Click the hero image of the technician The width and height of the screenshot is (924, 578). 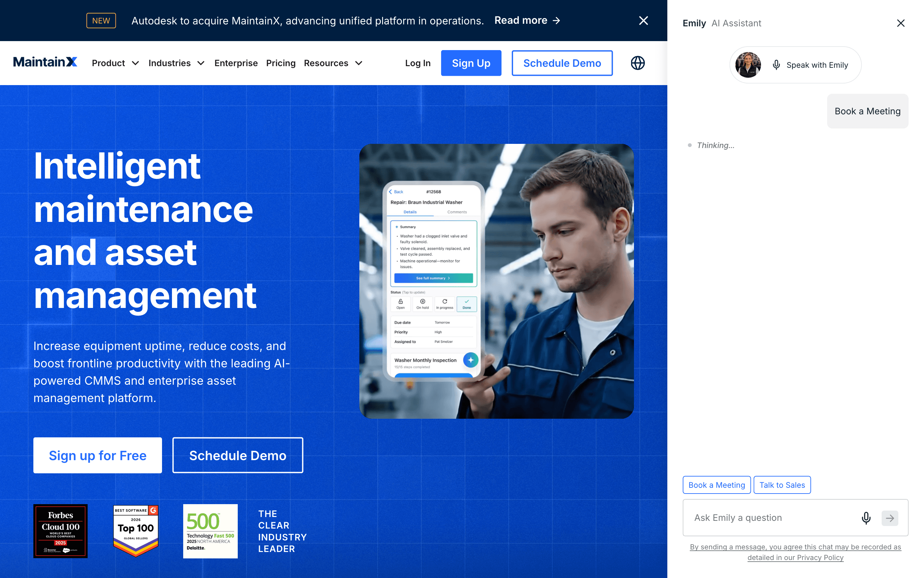click(x=496, y=281)
